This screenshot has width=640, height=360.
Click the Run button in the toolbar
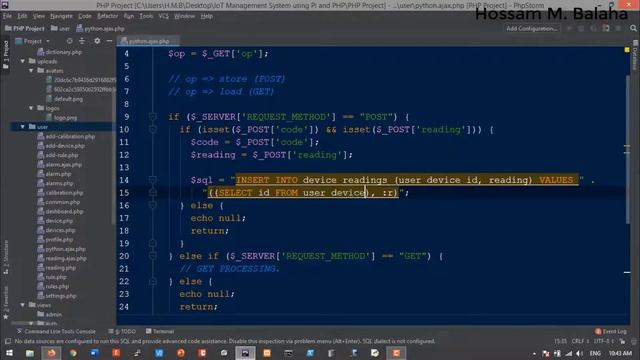point(569,28)
